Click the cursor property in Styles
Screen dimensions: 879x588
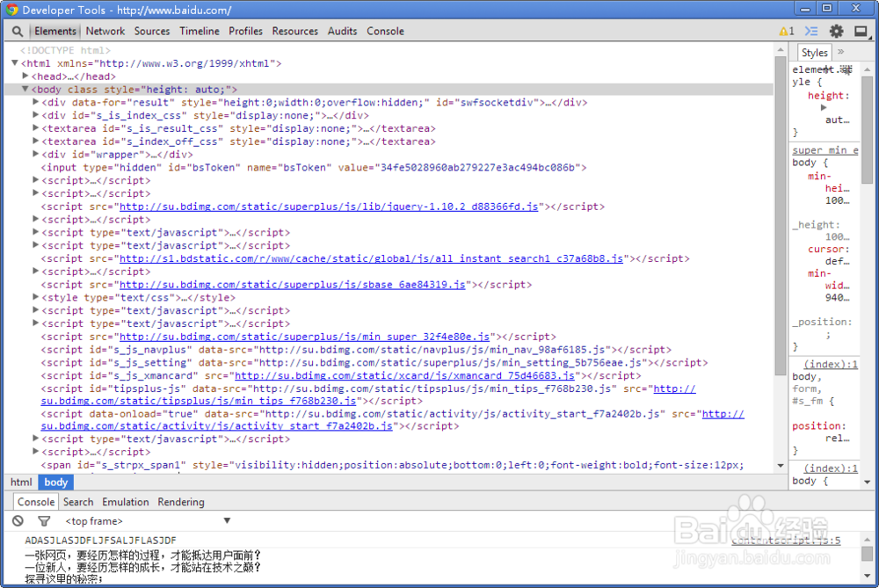(x=829, y=249)
